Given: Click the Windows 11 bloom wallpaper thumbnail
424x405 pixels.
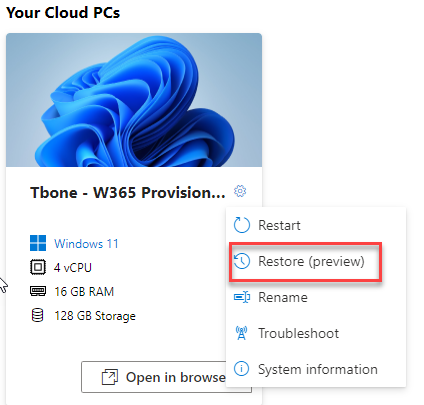Looking at the screenshot, I should click(134, 100).
